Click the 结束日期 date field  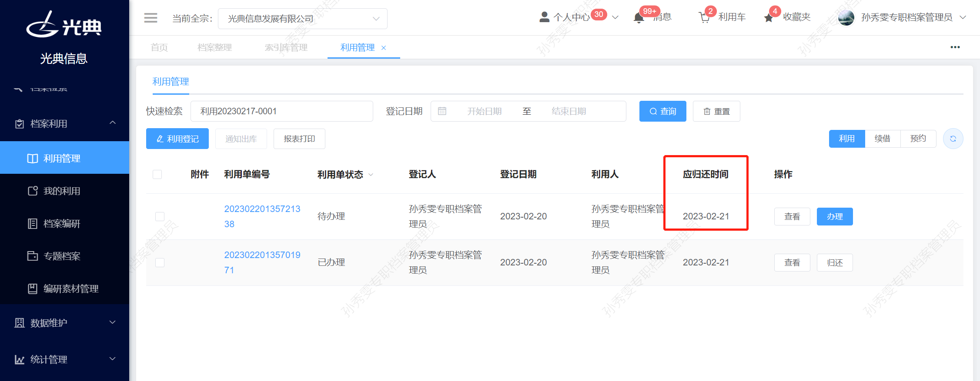pos(569,111)
